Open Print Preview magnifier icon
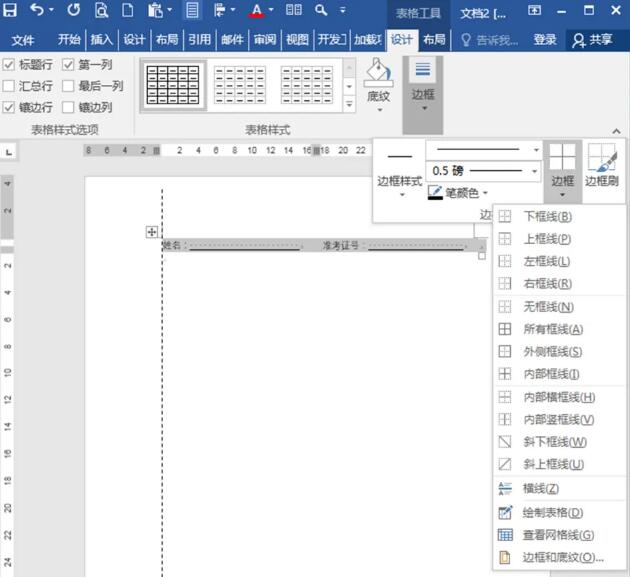The height and width of the screenshot is (577, 630). [101, 10]
